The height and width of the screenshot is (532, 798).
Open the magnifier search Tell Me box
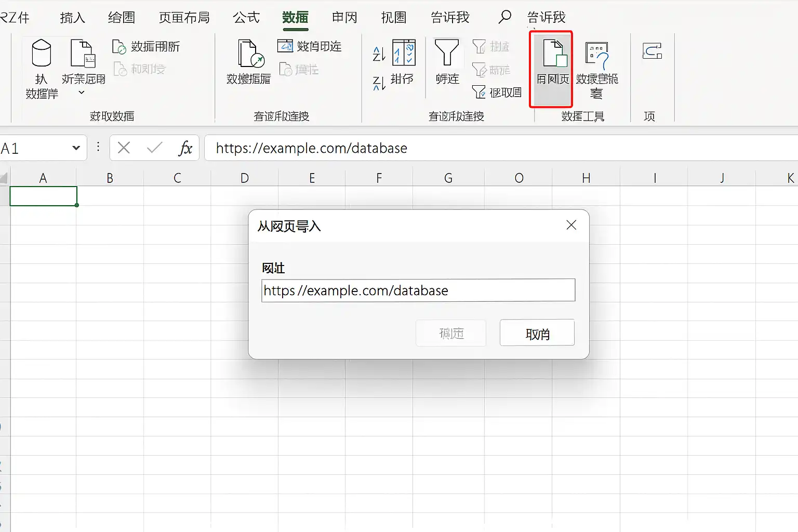tap(504, 17)
